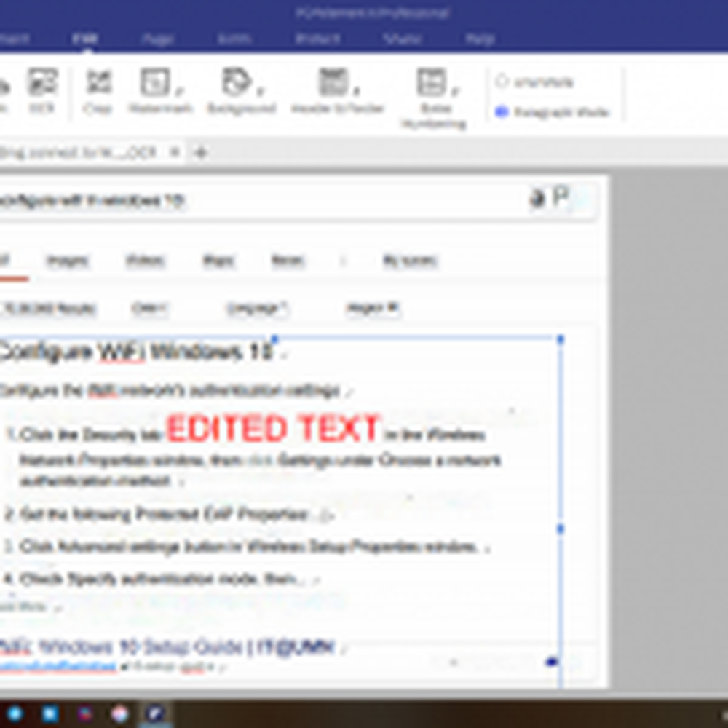The width and height of the screenshot is (728, 728).
Task: Expand the Bates Numbering dropdown arrow
Action: [455, 90]
